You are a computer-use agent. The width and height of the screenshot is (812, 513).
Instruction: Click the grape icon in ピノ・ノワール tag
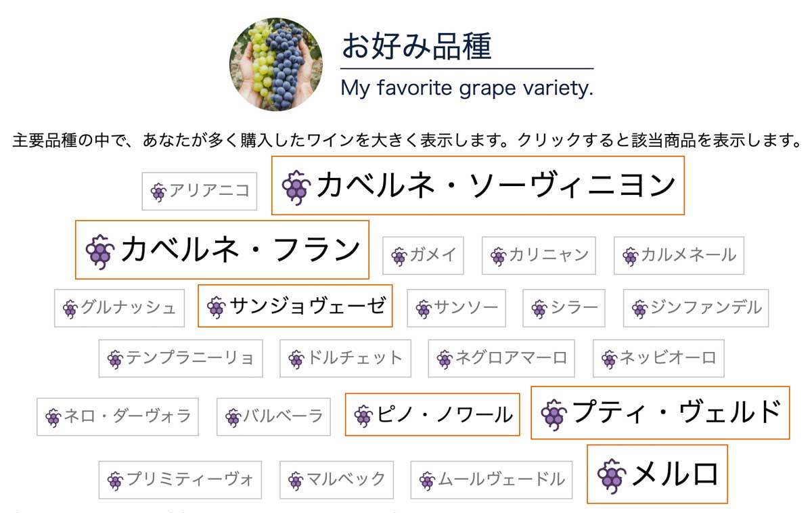click(x=363, y=415)
